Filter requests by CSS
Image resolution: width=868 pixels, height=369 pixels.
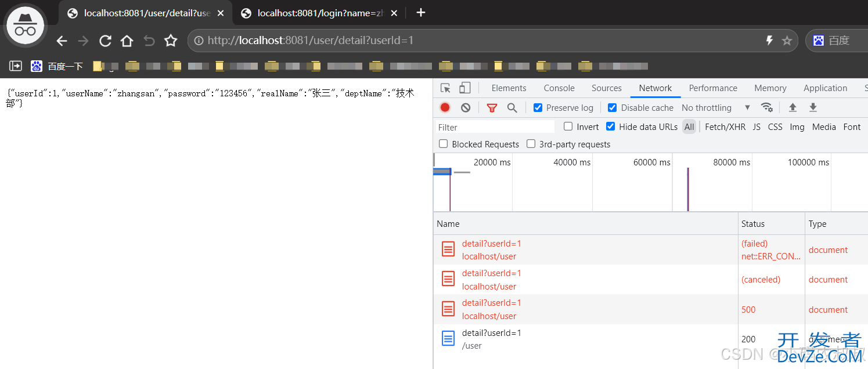click(x=775, y=126)
